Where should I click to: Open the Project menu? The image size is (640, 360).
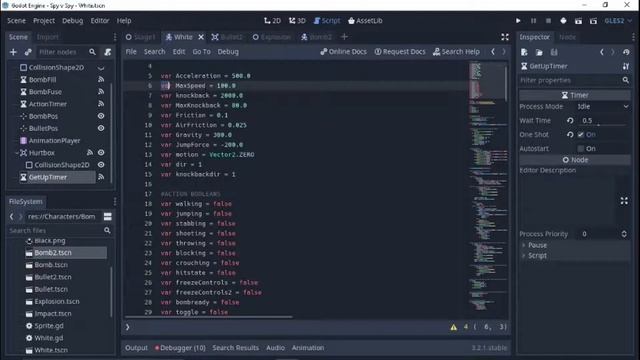pyautogui.click(x=44, y=21)
